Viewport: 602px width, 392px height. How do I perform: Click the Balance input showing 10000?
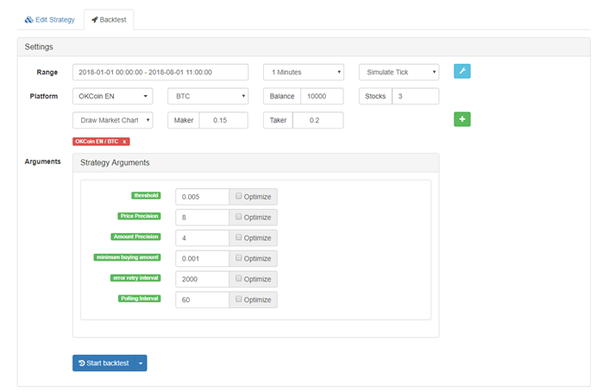click(x=322, y=96)
